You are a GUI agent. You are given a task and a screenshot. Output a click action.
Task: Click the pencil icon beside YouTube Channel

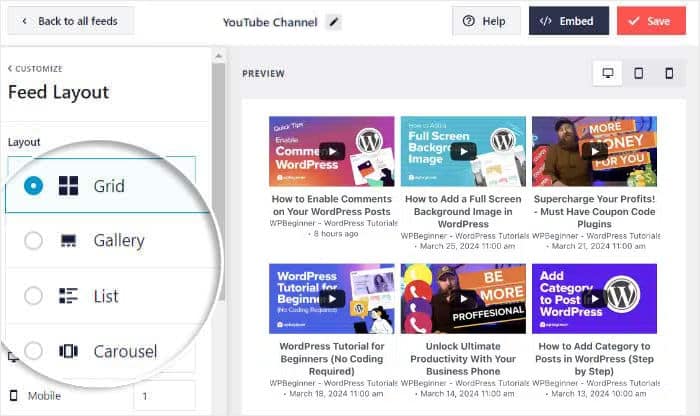pyautogui.click(x=333, y=22)
